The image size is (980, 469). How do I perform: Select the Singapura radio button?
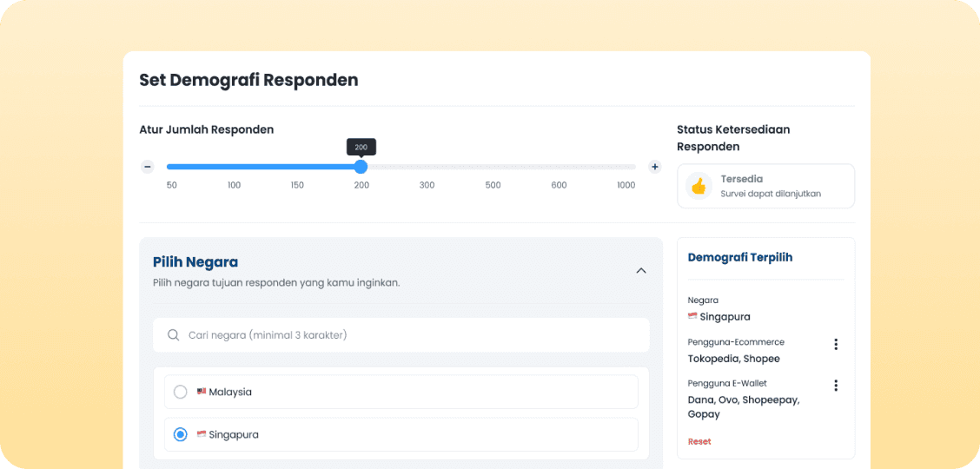pyautogui.click(x=180, y=434)
